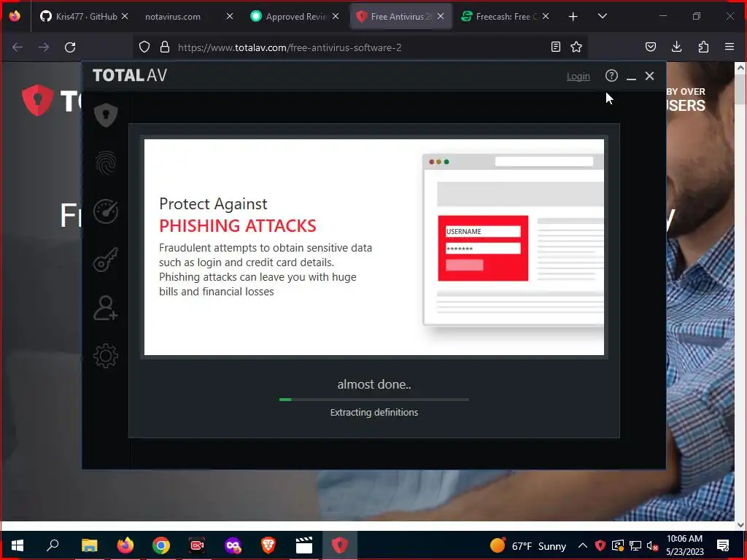Click the Login link in TotalAV
Screen dimensions: 747x560
tap(578, 76)
